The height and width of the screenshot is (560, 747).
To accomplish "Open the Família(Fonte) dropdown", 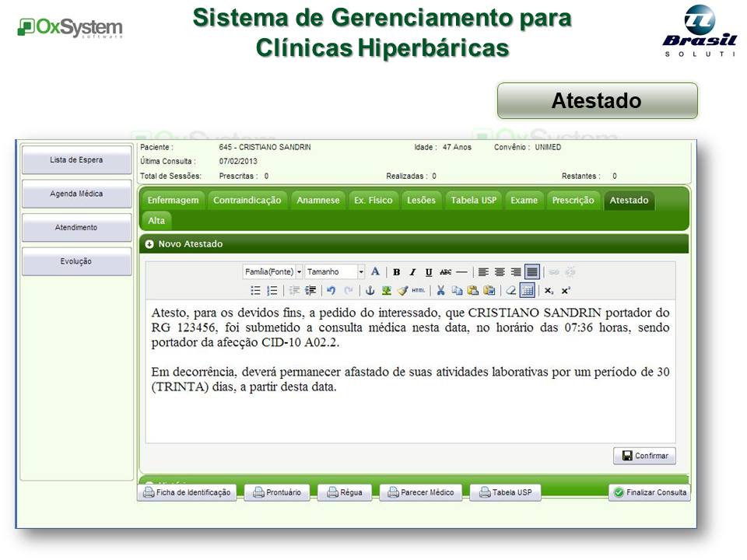I will pyautogui.click(x=270, y=271).
